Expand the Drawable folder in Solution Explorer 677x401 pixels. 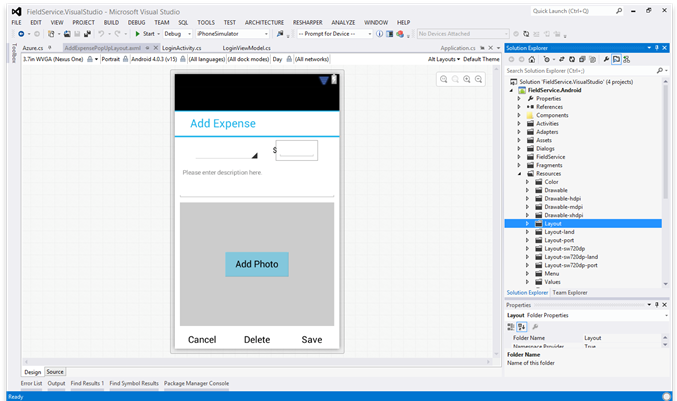(x=528, y=190)
